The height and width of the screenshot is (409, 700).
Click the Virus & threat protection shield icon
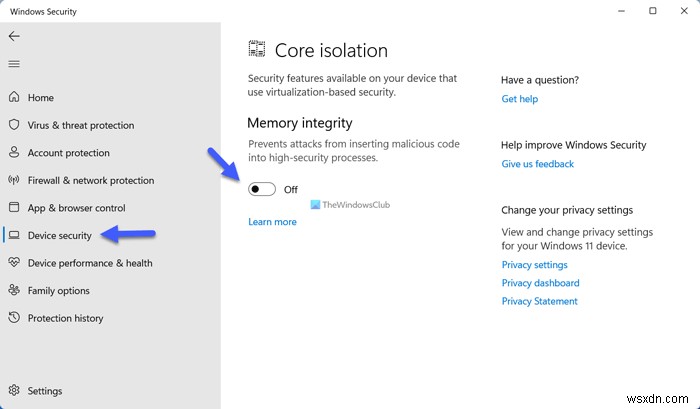[x=14, y=125]
